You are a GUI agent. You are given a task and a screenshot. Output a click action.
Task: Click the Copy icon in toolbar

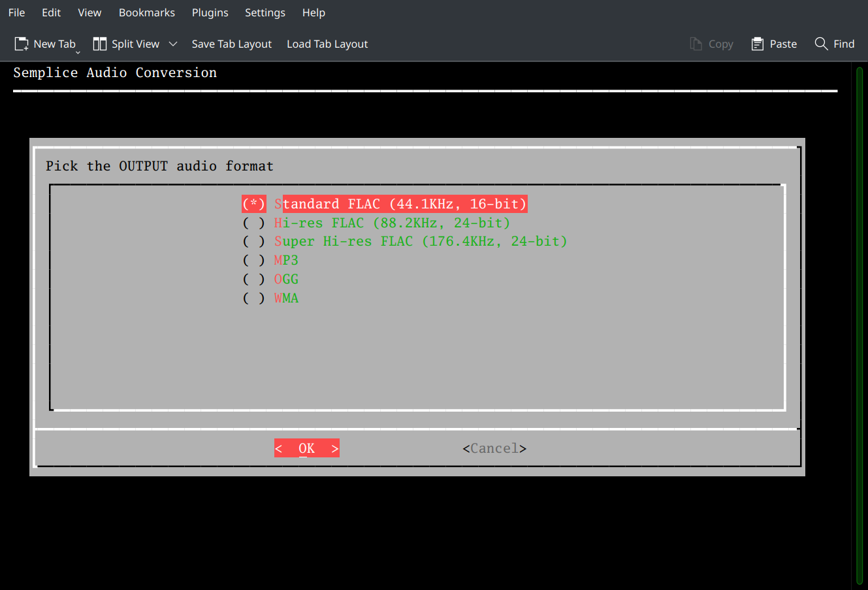coord(696,44)
